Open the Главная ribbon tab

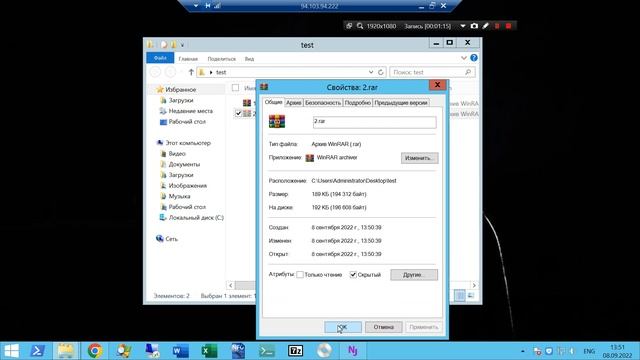pos(188,59)
